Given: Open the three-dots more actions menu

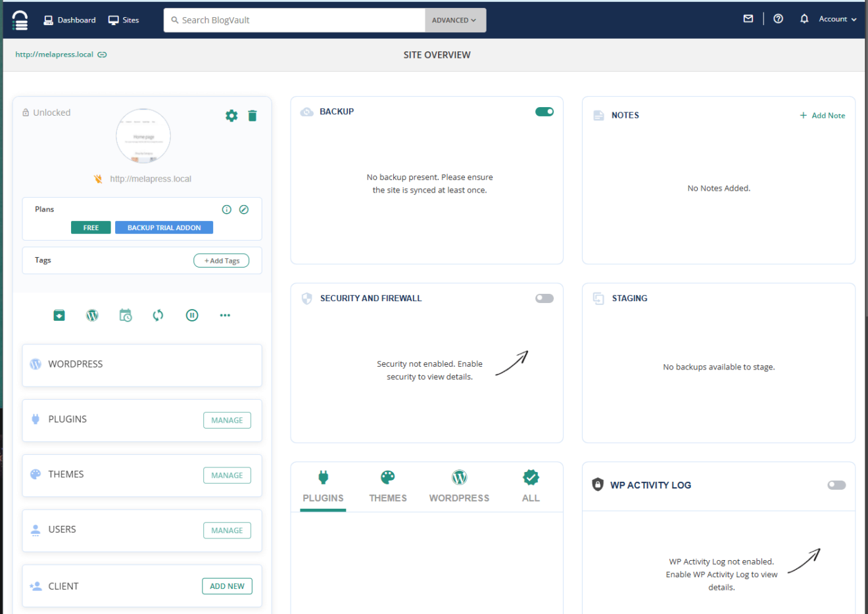Looking at the screenshot, I should (x=225, y=316).
